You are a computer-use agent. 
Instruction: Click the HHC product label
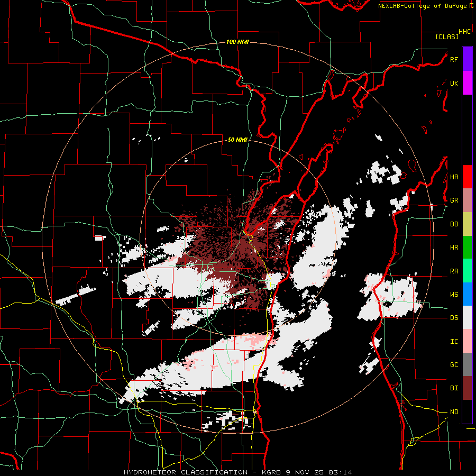click(x=464, y=32)
